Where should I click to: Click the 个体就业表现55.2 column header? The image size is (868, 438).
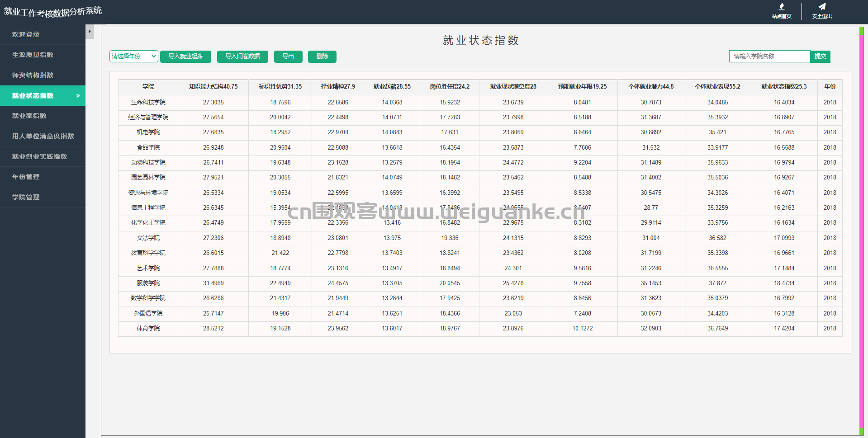[718, 87]
